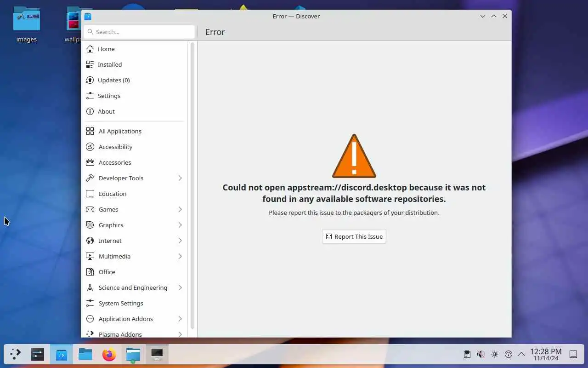This screenshot has height=368, width=588.
Task: Open the KDE application launcher
Action: coord(16,354)
